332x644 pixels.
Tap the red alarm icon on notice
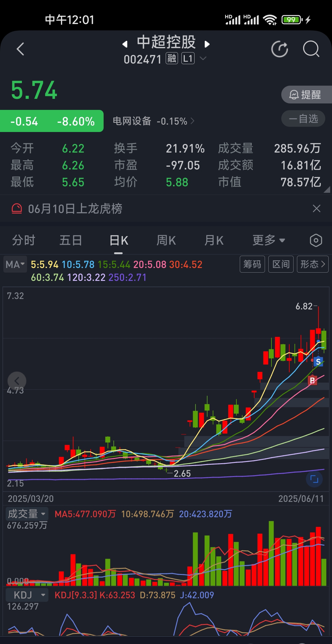17,208
